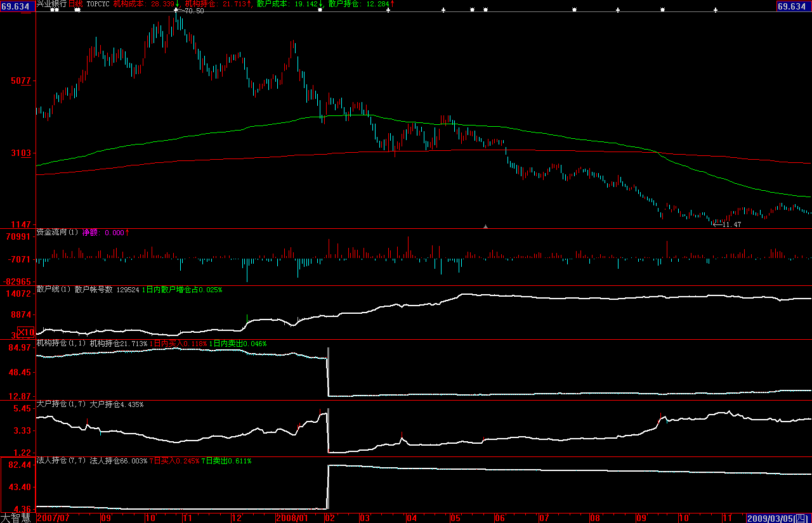Open the 散户线(1) indicator title
The width and height of the screenshot is (812, 523).
point(55,290)
